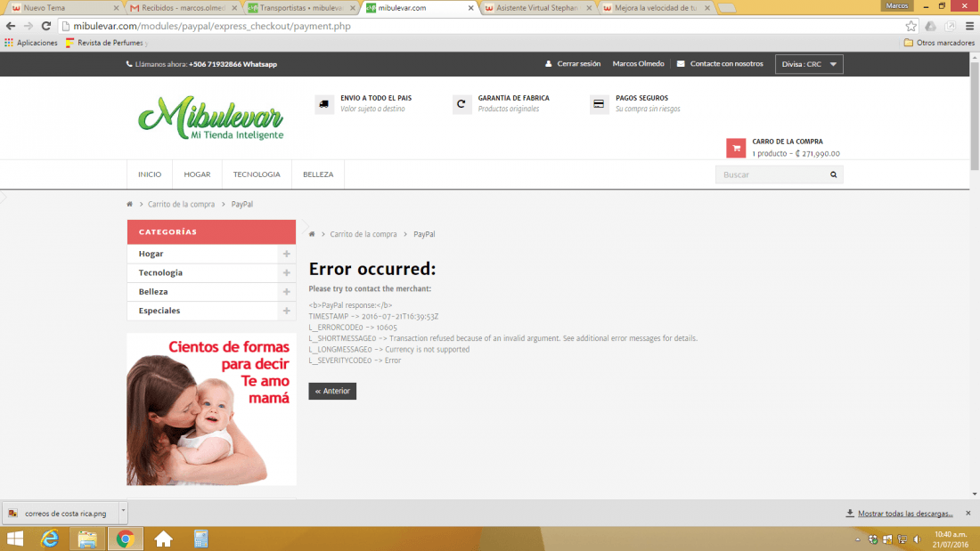Expand the Tecnologia category plus

[x=286, y=273]
